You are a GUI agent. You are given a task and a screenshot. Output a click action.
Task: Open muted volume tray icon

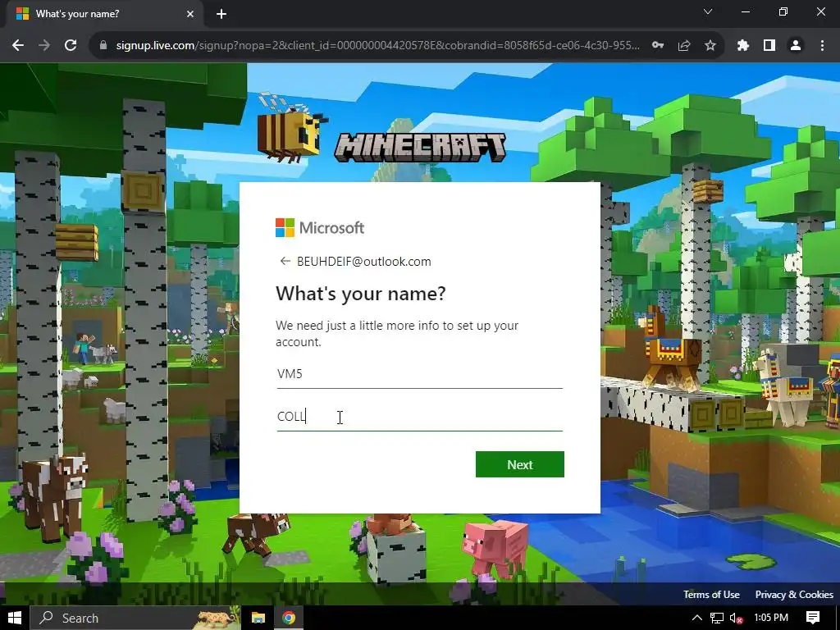[x=736, y=619]
